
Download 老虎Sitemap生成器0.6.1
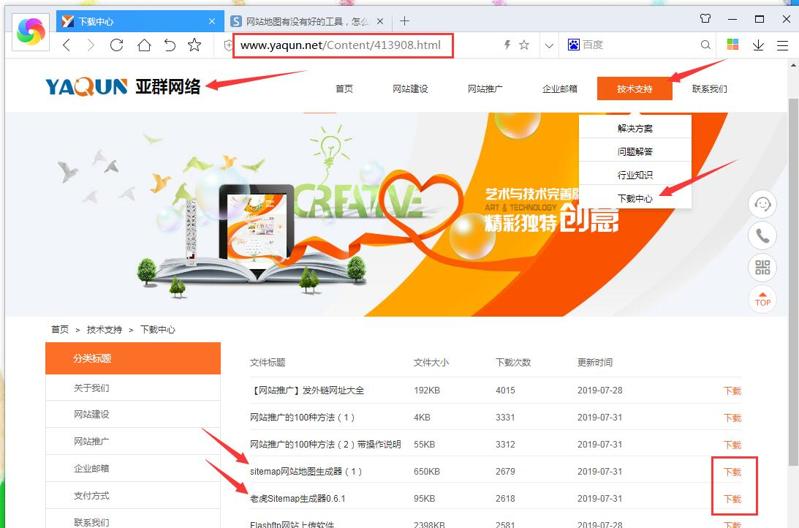coord(732,499)
